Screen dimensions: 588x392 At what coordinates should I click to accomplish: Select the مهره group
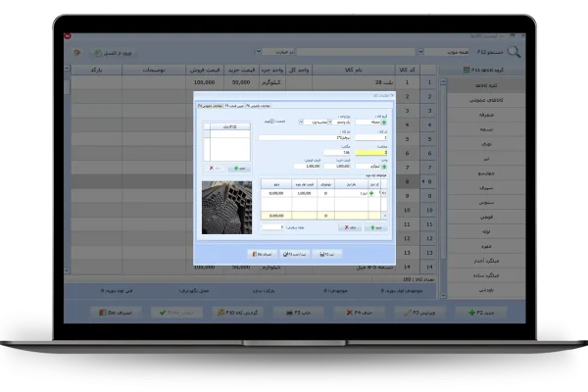pyautogui.click(x=486, y=246)
